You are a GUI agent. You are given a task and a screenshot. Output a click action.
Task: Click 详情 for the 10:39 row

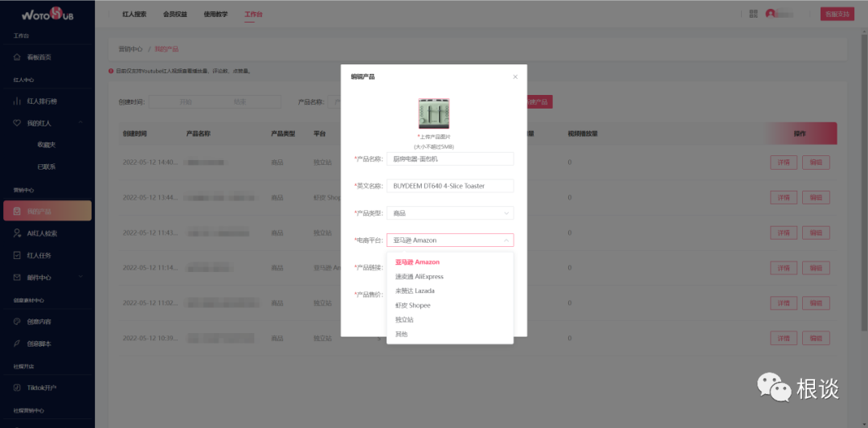click(x=784, y=338)
